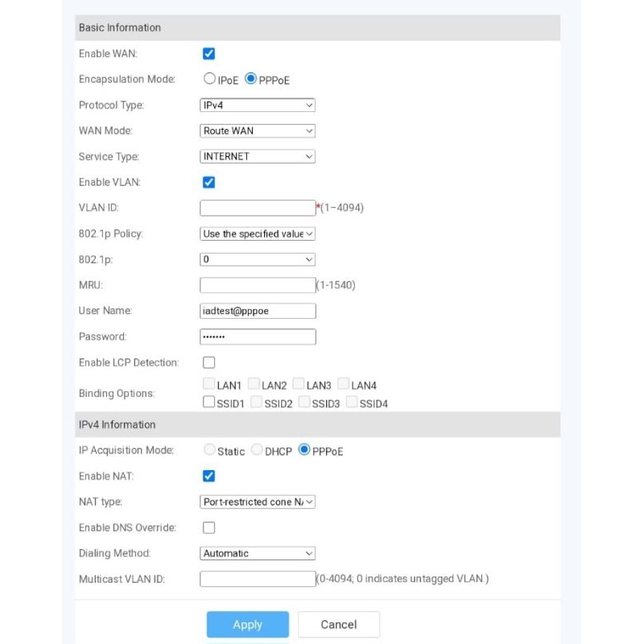Focus the User Name text field
The height and width of the screenshot is (644, 644).
(257, 311)
